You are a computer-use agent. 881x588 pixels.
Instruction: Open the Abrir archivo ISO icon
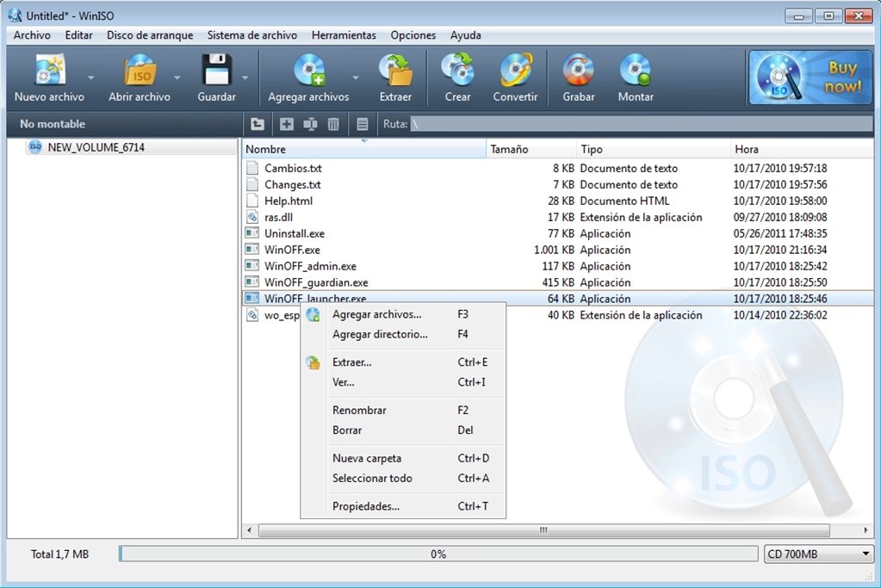(140, 70)
